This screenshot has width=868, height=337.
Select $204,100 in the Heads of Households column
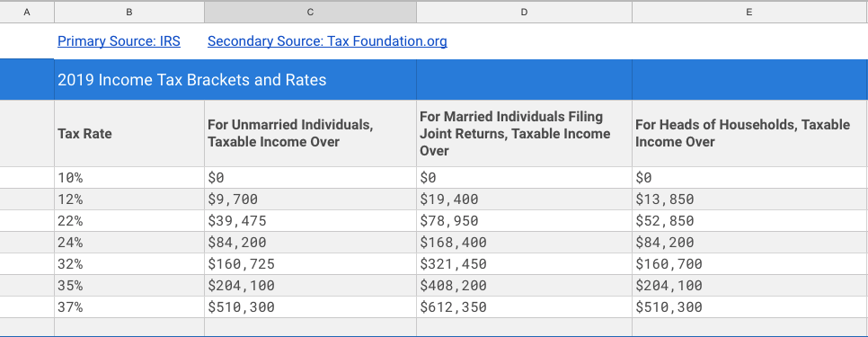(x=749, y=286)
